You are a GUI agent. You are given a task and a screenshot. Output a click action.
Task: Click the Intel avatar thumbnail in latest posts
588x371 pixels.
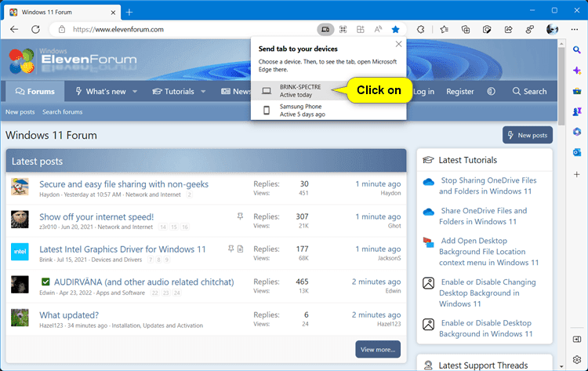(20, 252)
